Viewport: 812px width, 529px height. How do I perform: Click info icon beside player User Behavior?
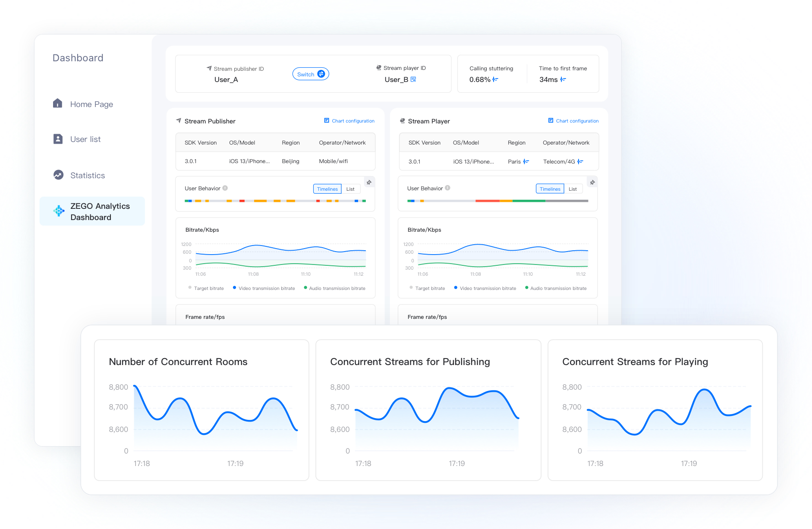pyautogui.click(x=448, y=188)
